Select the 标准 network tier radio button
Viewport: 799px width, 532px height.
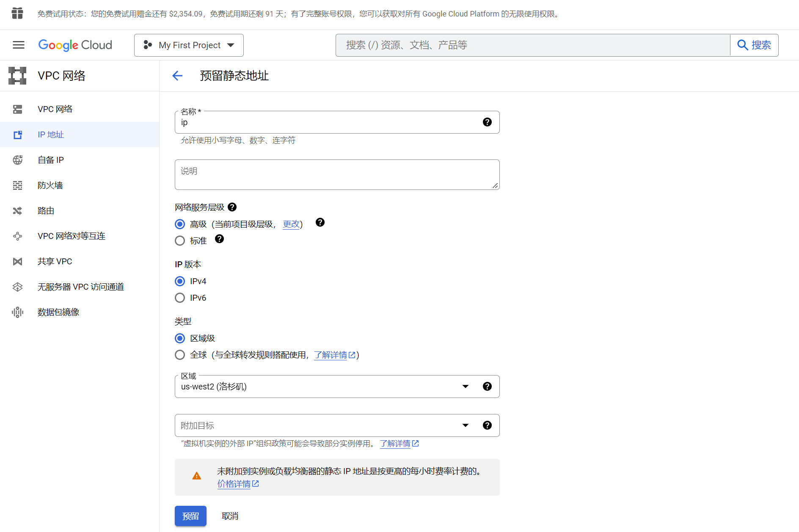coord(180,241)
